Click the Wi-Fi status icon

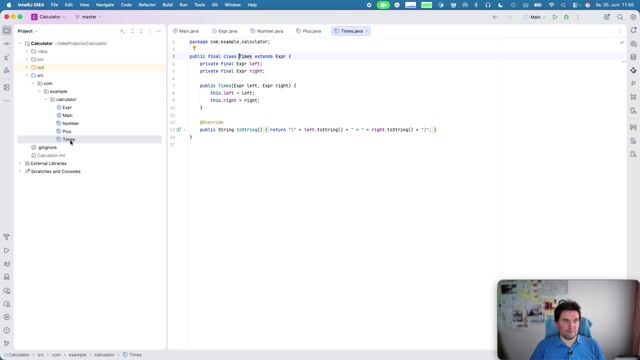point(551,5)
